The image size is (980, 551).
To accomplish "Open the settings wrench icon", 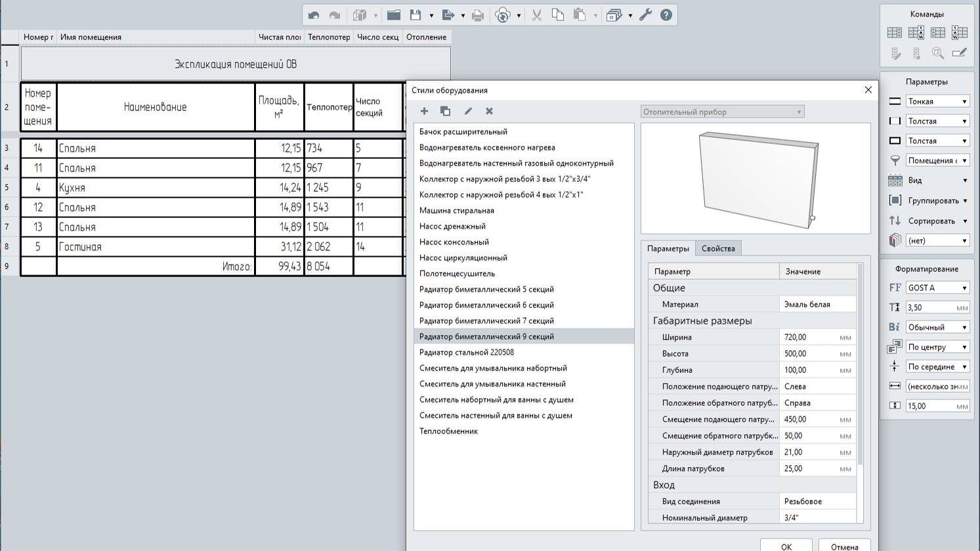I will (645, 15).
